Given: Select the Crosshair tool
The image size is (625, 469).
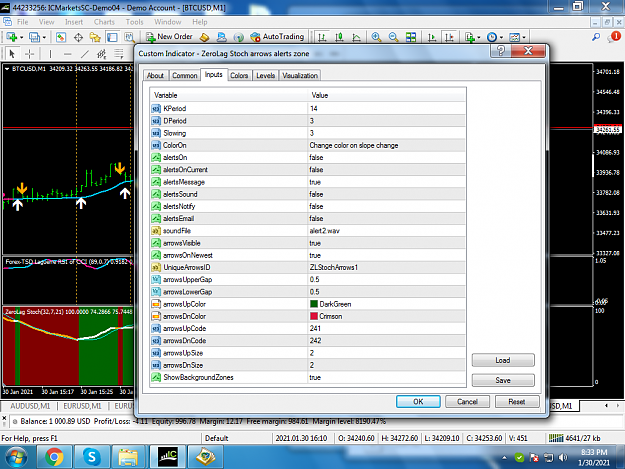Looking at the screenshot, I should pyautogui.click(x=29, y=53).
